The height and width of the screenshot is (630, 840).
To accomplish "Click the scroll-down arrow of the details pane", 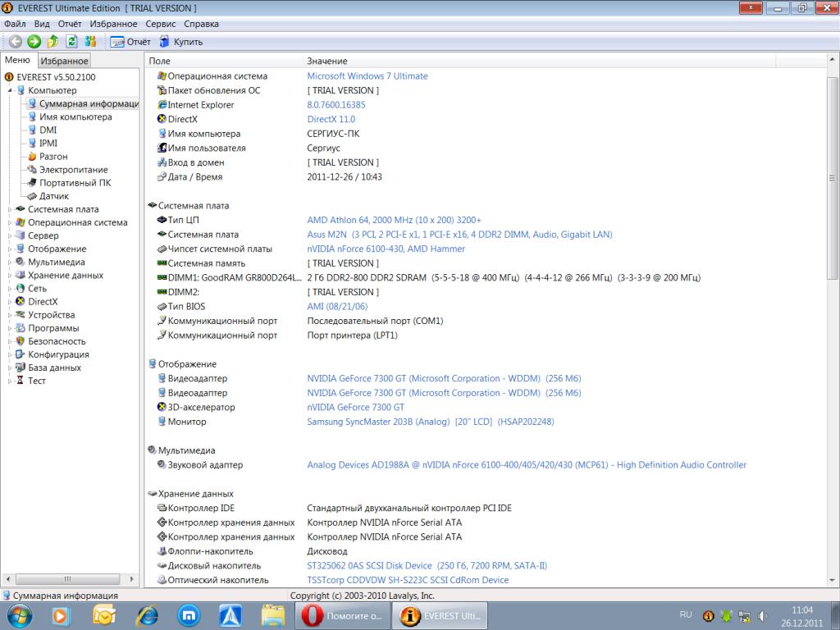I will pyautogui.click(x=833, y=581).
